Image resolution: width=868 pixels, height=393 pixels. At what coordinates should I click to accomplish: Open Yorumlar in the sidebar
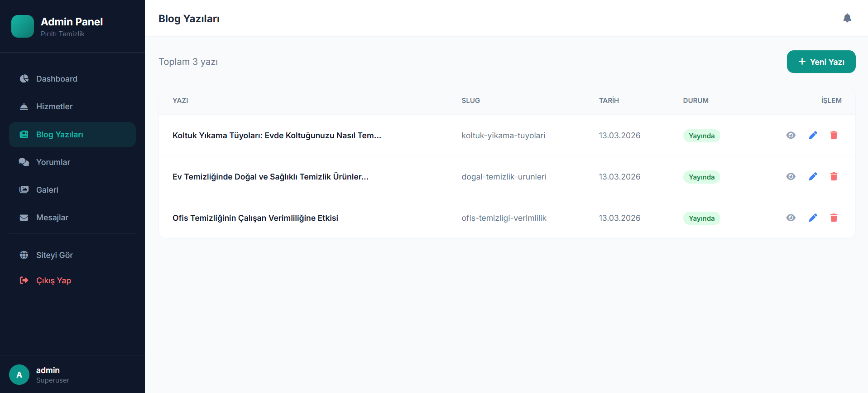(x=72, y=162)
